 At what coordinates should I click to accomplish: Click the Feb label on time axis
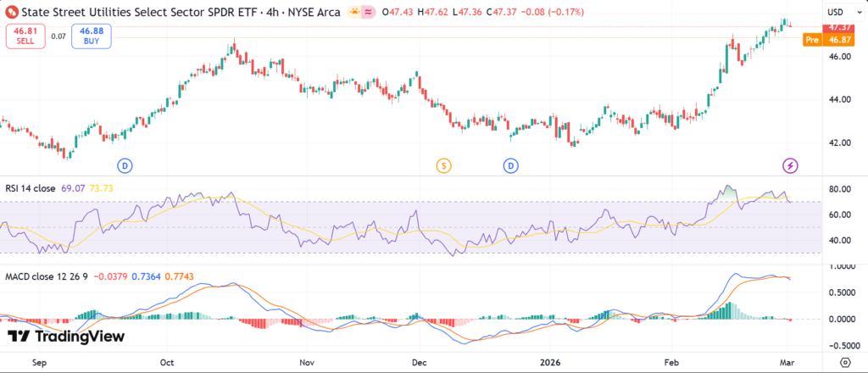[671, 363]
